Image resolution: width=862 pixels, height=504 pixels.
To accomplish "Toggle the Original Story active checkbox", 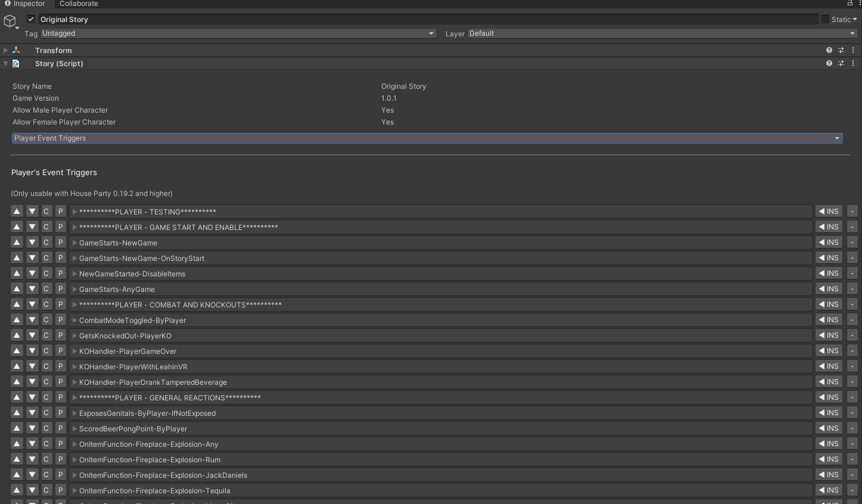I will tap(31, 19).
